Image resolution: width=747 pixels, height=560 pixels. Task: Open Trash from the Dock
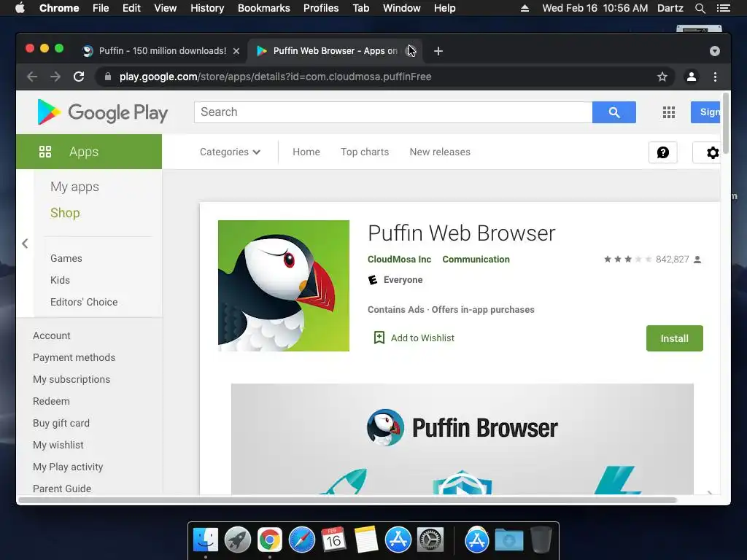coord(541,540)
